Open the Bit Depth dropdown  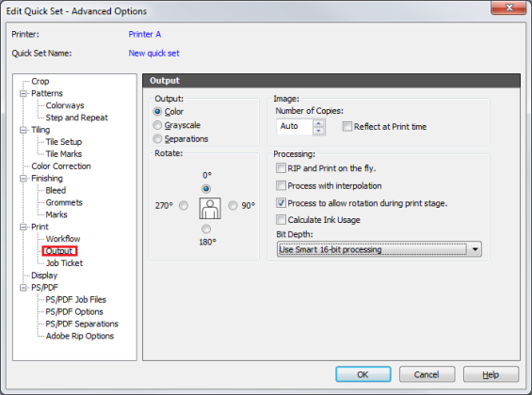pos(475,249)
